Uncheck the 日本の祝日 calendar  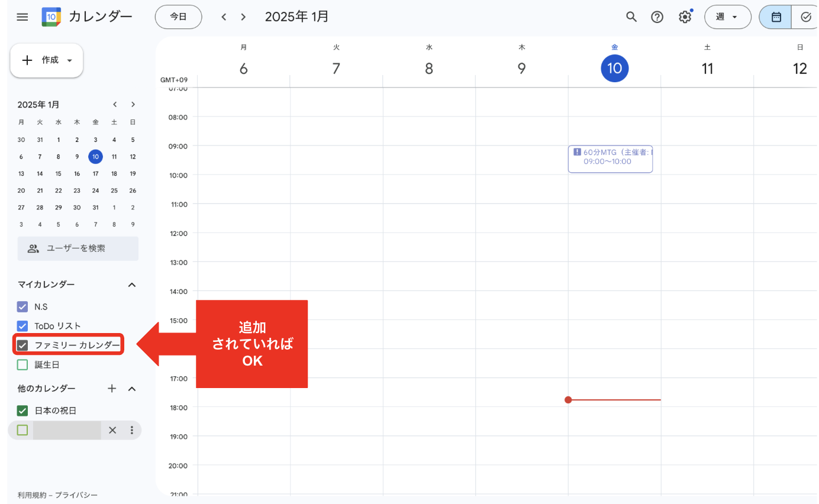click(22, 411)
